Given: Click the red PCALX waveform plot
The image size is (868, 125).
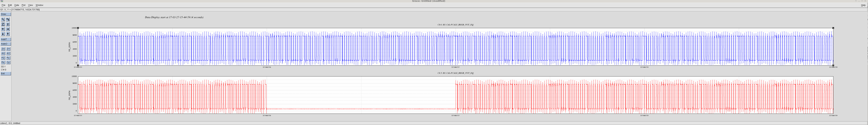Looking at the screenshot, I should (455, 95).
